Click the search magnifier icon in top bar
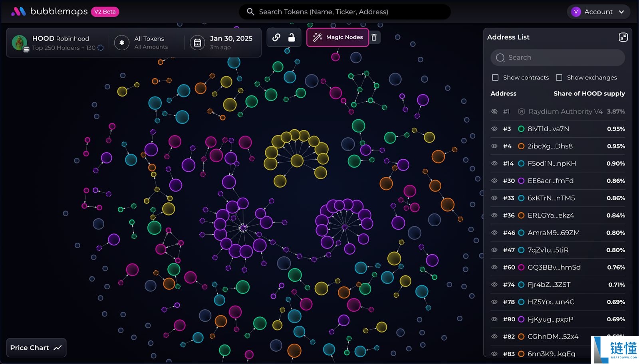 (x=250, y=12)
